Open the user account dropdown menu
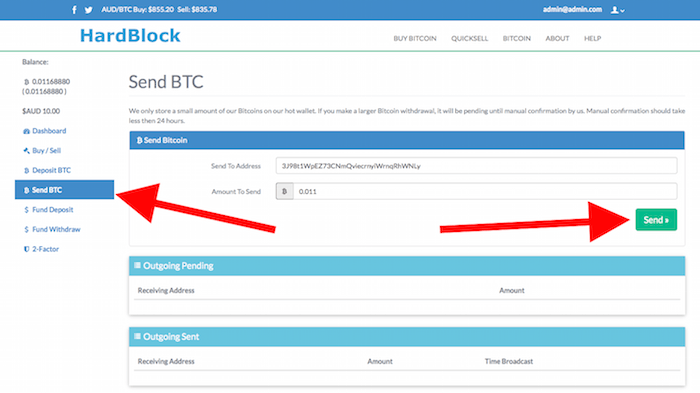 [617, 10]
